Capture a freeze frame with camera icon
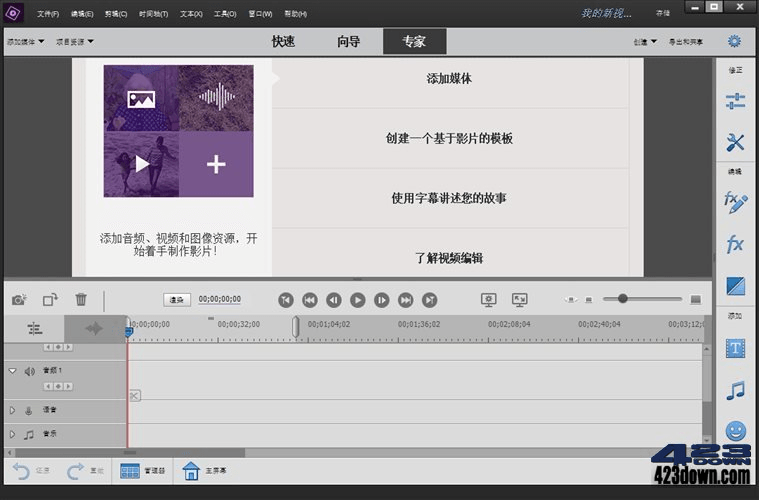The image size is (759, 500). coord(19,300)
